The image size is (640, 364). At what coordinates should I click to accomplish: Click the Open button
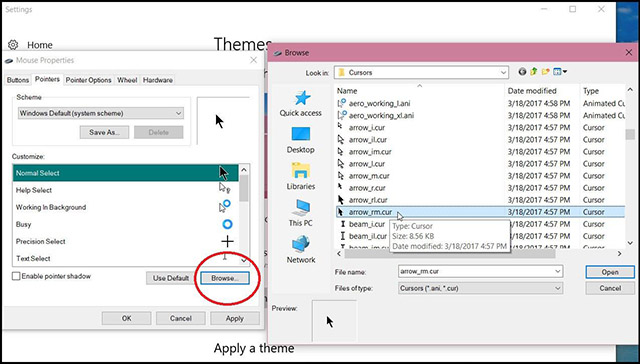[610, 272]
